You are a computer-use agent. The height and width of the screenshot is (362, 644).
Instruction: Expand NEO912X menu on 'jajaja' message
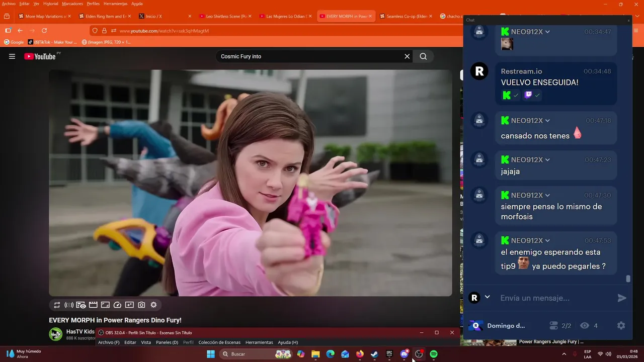(x=547, y=160)
